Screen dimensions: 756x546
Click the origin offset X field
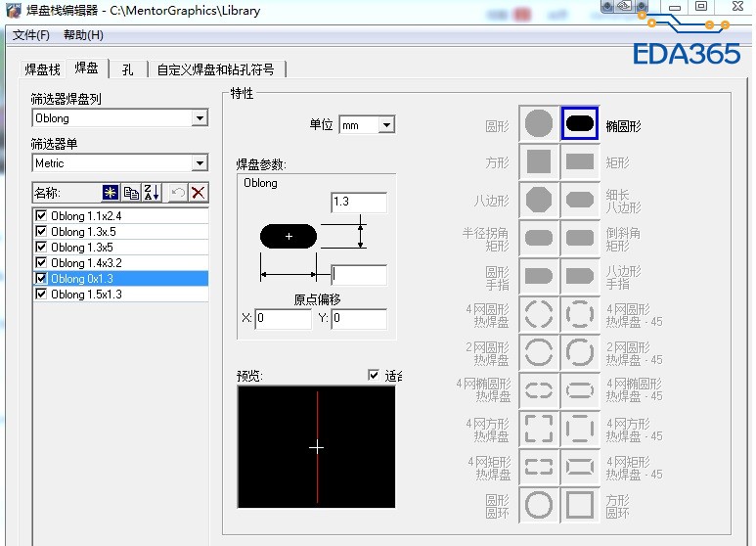click(283, 318)
